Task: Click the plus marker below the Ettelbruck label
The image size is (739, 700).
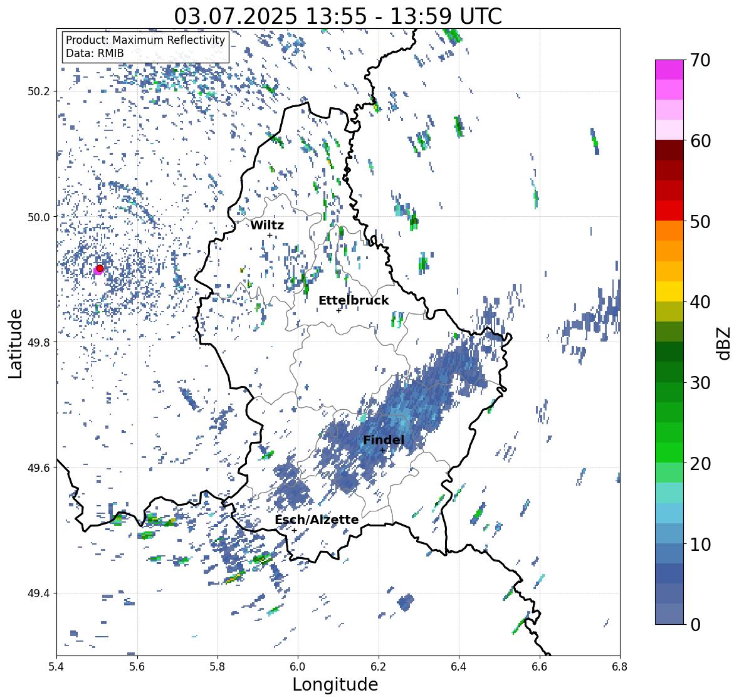Action: tap(338, 310)
